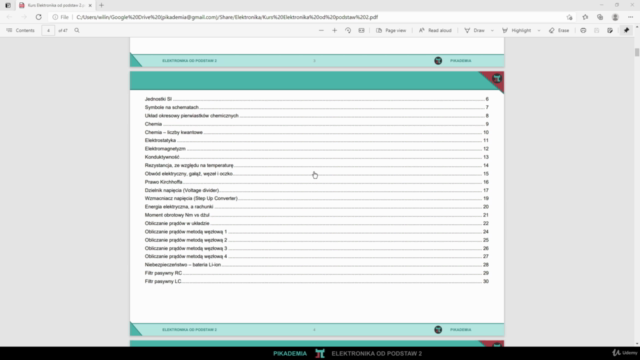Expand the Draw tool options dropdown
This screenshot has width=640, height=360.
pyautogui.click(x=492, y=30)
